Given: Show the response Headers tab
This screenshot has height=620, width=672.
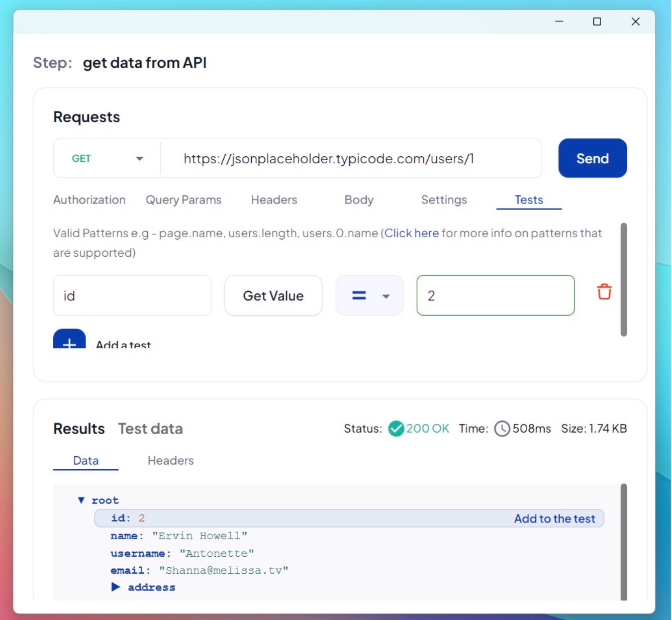Looking at the screenshot, I should pyautogui.click(x=170, y=461).
